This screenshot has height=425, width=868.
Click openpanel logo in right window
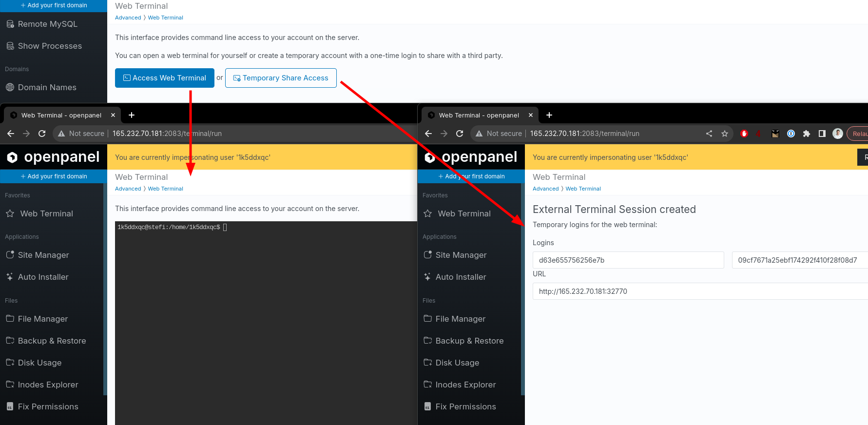point(471,157)
